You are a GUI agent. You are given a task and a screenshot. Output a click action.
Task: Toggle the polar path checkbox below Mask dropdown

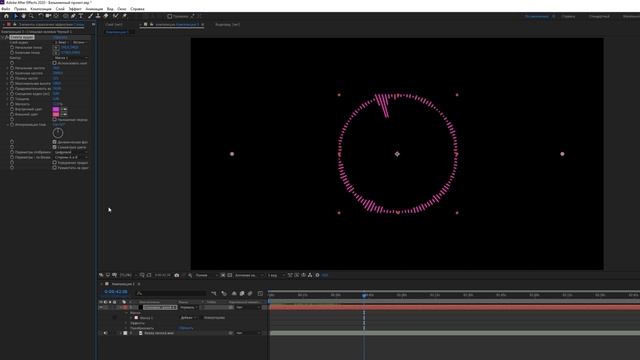(x=55, y=63)
